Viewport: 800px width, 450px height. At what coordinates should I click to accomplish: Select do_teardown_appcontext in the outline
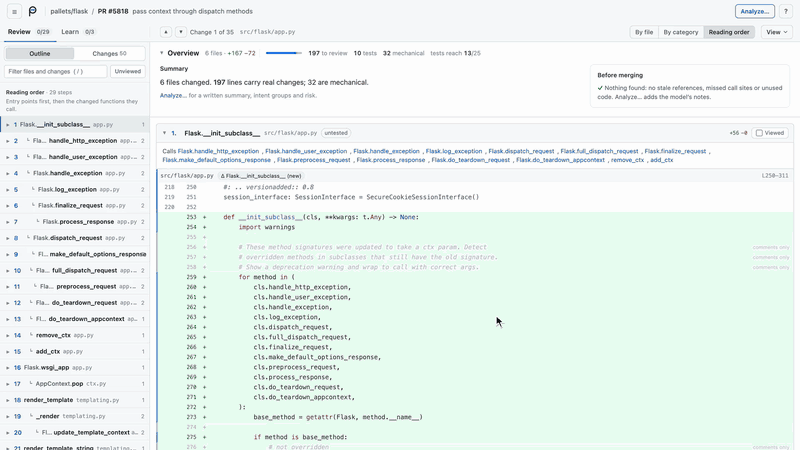coord(75,319)
